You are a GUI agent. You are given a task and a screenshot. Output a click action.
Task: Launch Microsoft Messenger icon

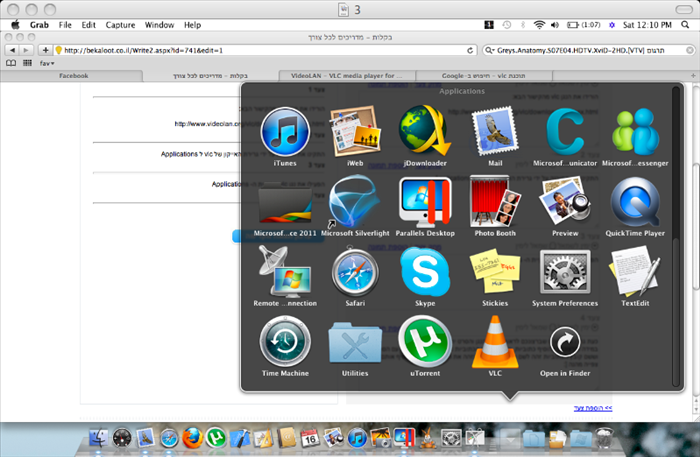tap(635, 132)
